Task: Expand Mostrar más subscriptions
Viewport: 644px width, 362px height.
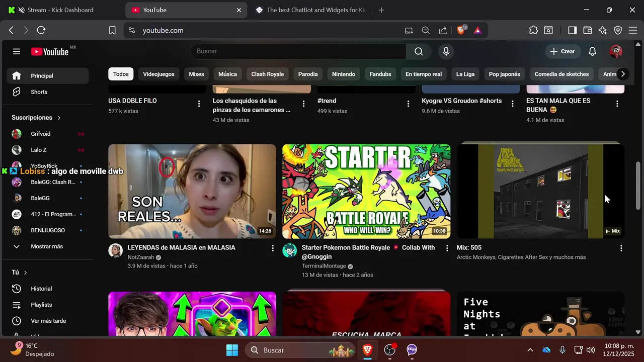Action: pyautogui.click(x=48, y=246)
